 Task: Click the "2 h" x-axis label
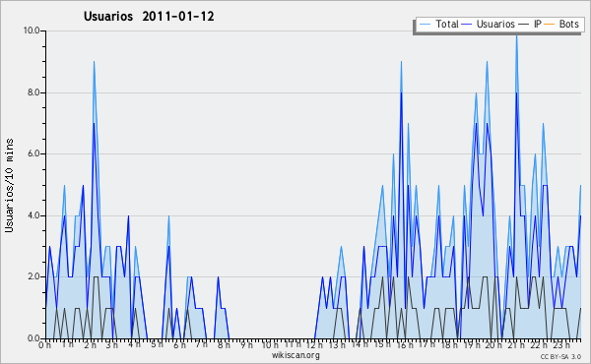(90, 345)
